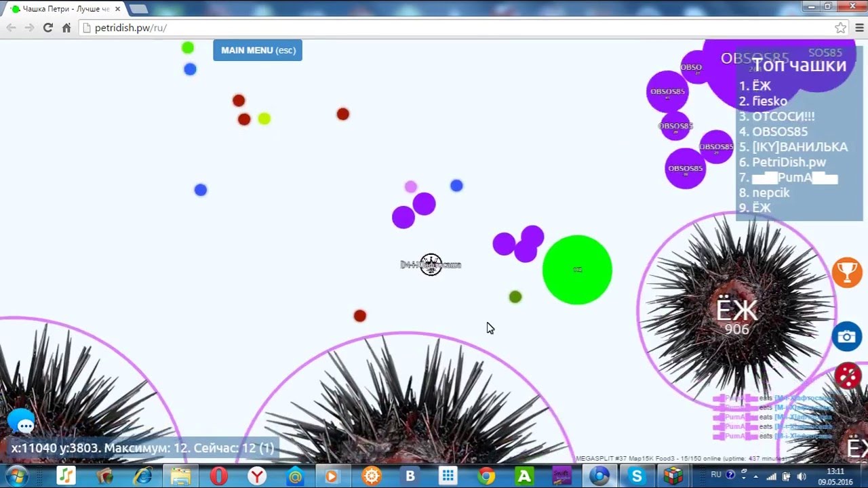Click the large green cell
The height and width of the screenshot is (488, 868).
point(577,270)
